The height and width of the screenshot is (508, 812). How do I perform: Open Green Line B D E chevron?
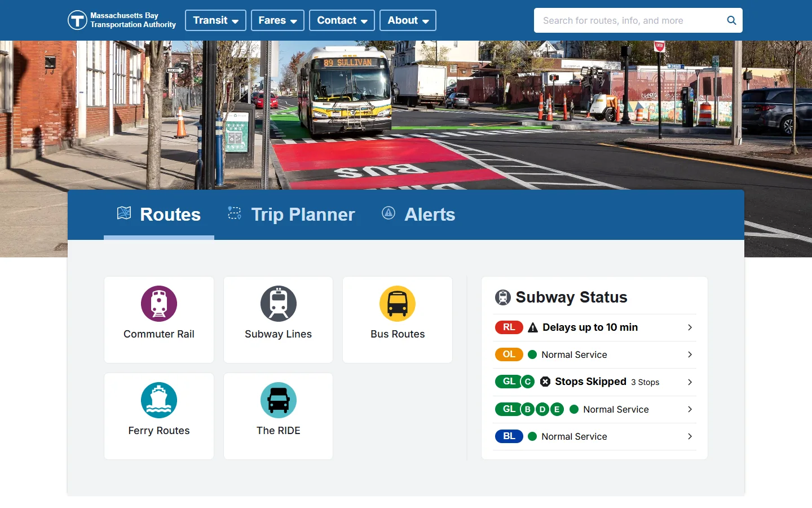(690, 409)
